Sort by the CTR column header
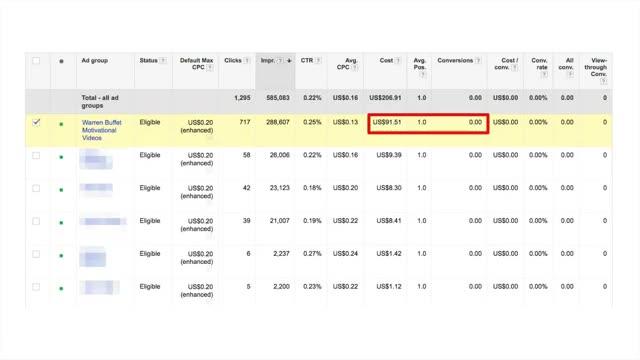This screenshot has height=360, width=640. tap(307, 60)
